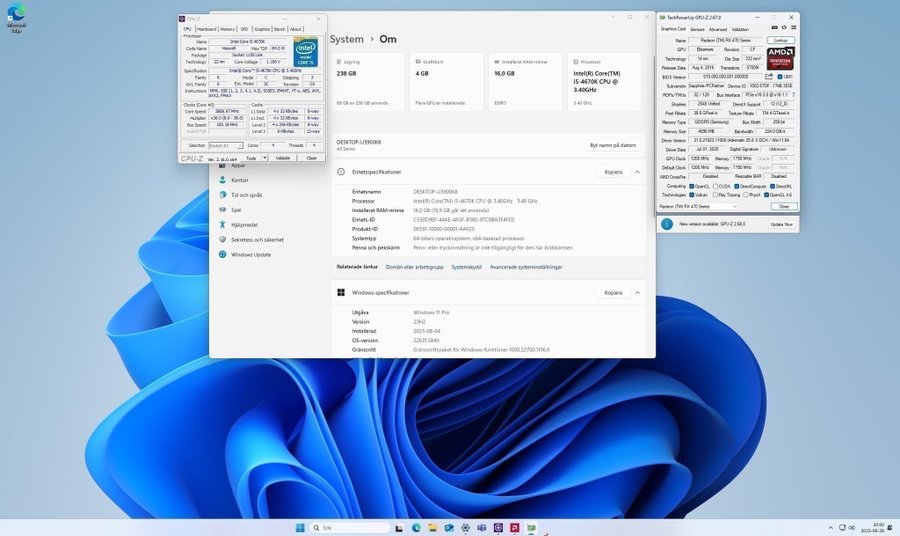This screenshot has height=536, width=900.
Task: Open File Explorer from taskbar
Action: click(x=432, y=527)
